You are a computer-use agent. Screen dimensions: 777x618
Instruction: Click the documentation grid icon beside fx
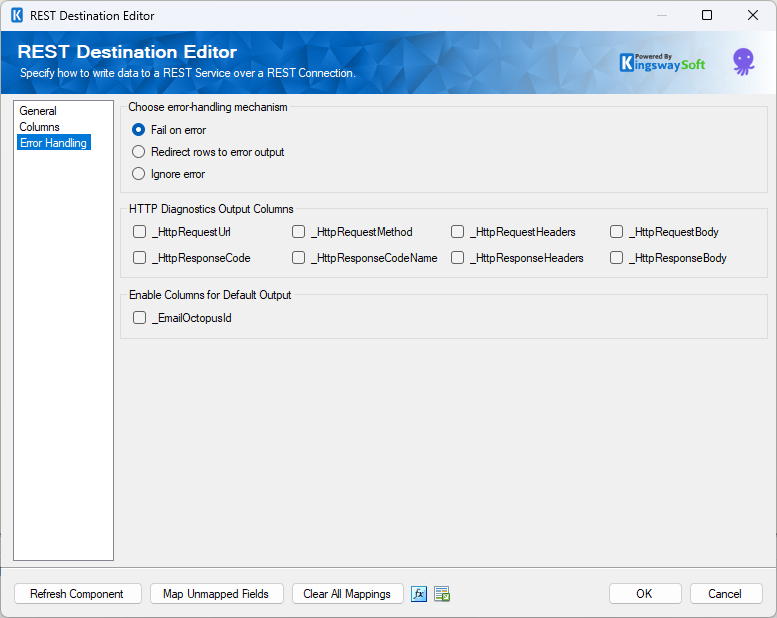tap(442, 594)
